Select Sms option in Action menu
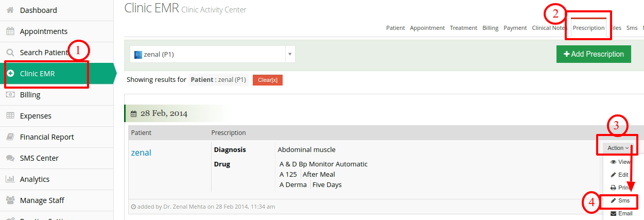 click(620, 200)
